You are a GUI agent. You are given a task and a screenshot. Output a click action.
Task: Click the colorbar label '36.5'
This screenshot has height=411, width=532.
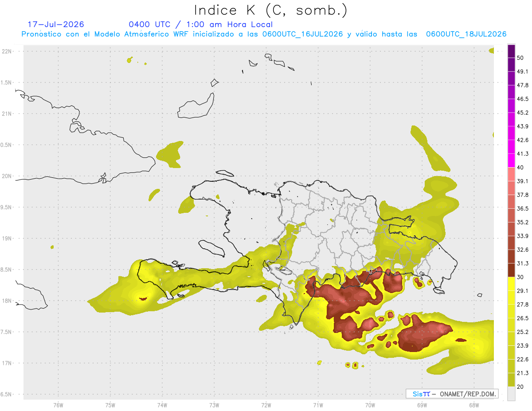(x=523, y=209)
